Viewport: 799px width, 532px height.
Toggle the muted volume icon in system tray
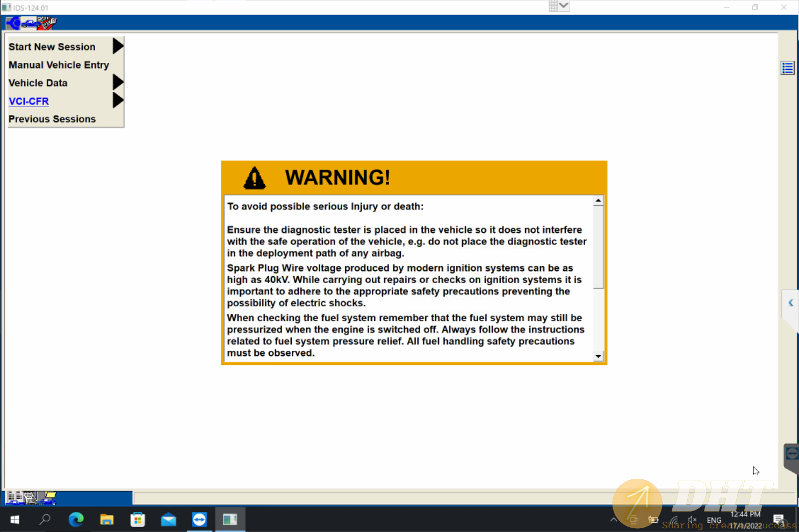[692, 520]
